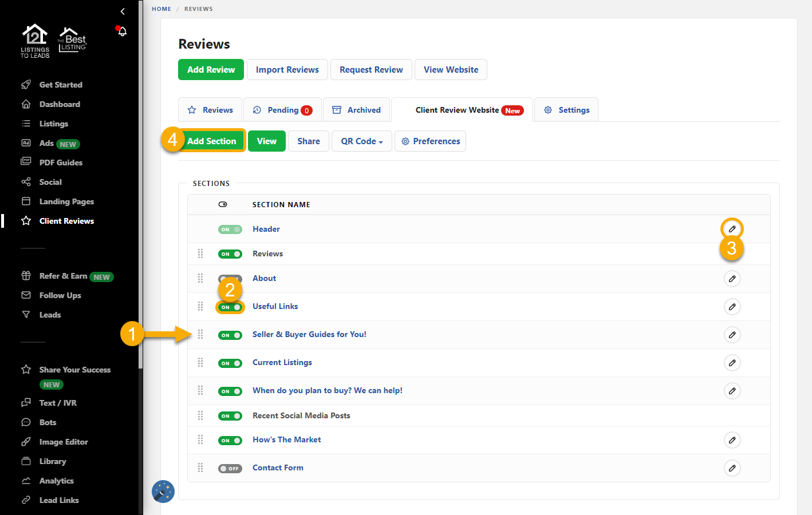
Task: Open the Archived tab
Action: click(356, 109)
